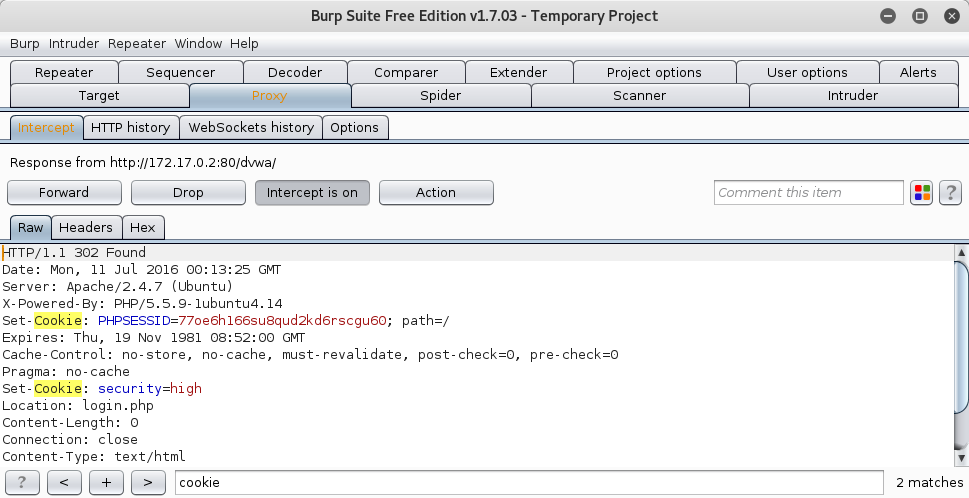Switch to the Sequencer tab

[x=180, y=72]
